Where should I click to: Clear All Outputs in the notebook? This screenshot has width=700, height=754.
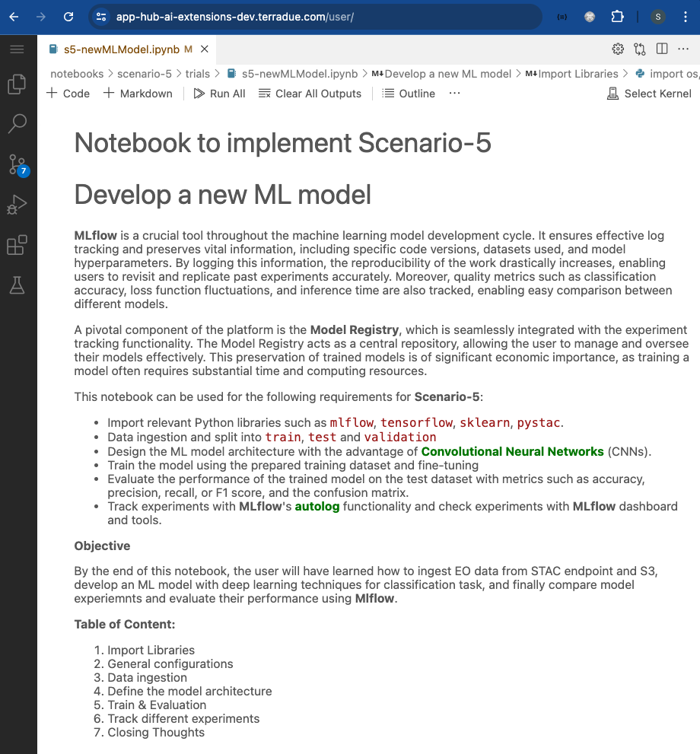click(310, 94)
